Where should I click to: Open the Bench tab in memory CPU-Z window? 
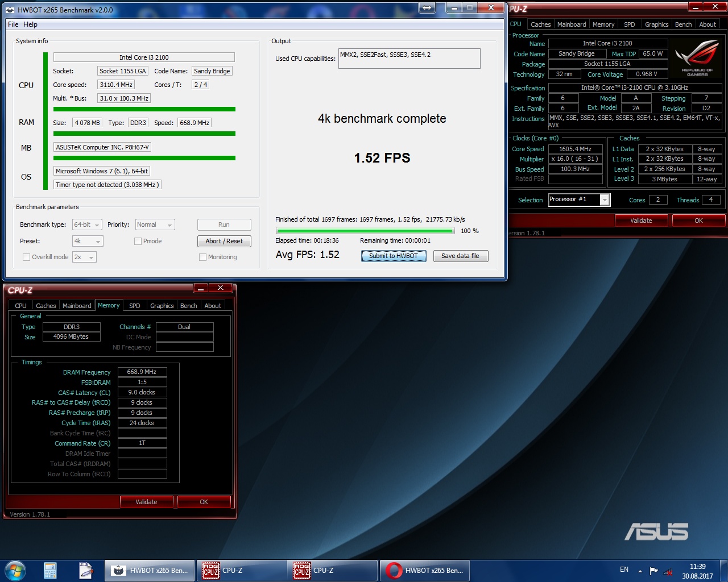pyautogui.click(x=189, y=306)
